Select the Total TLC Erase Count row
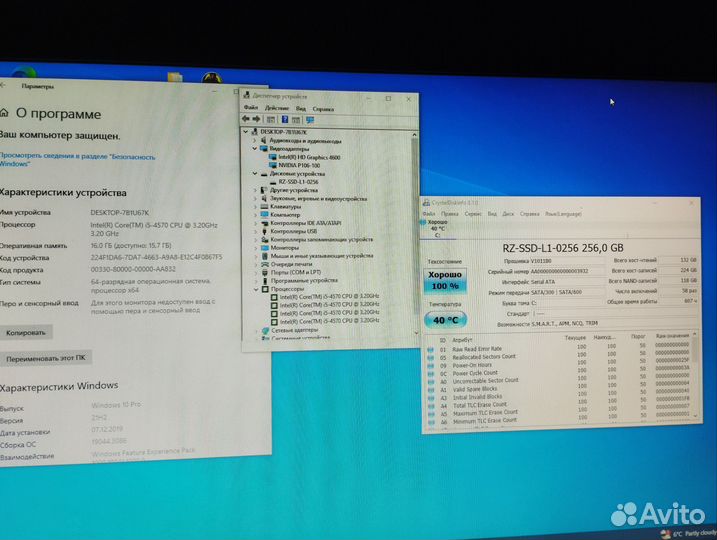This screenshot has width=717, height=540. pyautogui.click(x=560, y=405)
